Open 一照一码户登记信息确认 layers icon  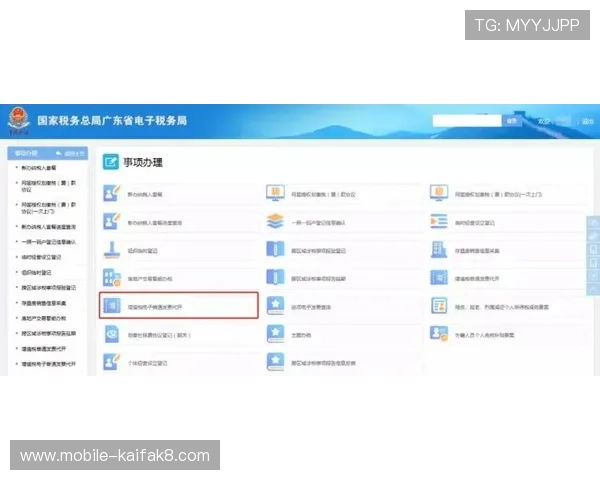[x=275, y=222]
